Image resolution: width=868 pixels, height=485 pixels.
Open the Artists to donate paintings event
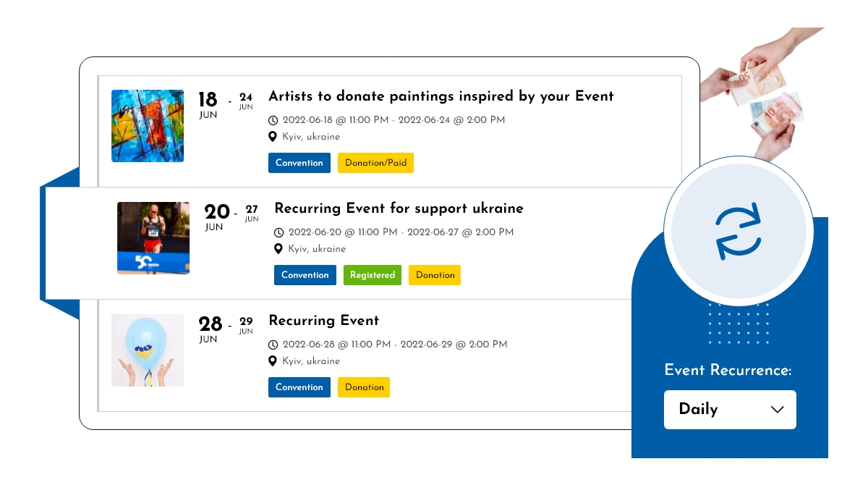tap(441, 96)
